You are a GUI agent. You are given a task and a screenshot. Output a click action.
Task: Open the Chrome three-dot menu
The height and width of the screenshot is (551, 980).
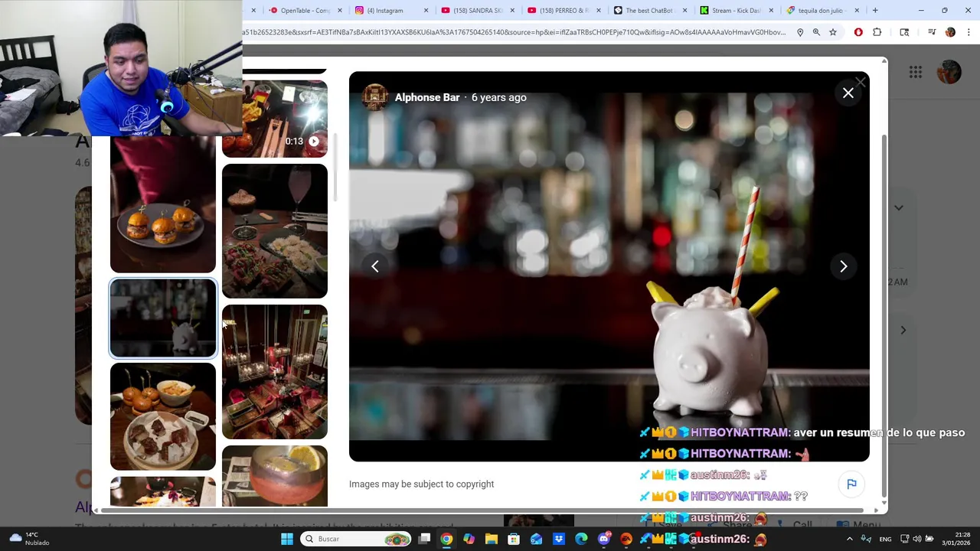pyautogui.click(x=969, y=32)
